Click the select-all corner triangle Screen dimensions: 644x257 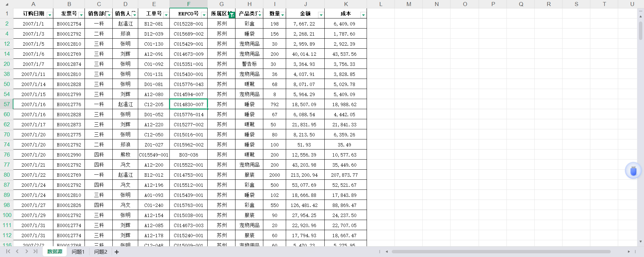[7, 4]
